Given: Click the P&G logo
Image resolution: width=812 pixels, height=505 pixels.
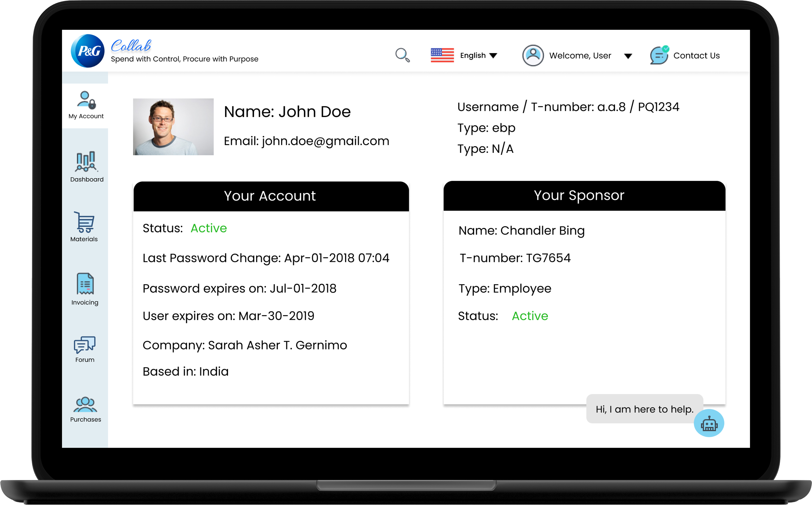Looking at the screenshot, I should pos(88,51).
